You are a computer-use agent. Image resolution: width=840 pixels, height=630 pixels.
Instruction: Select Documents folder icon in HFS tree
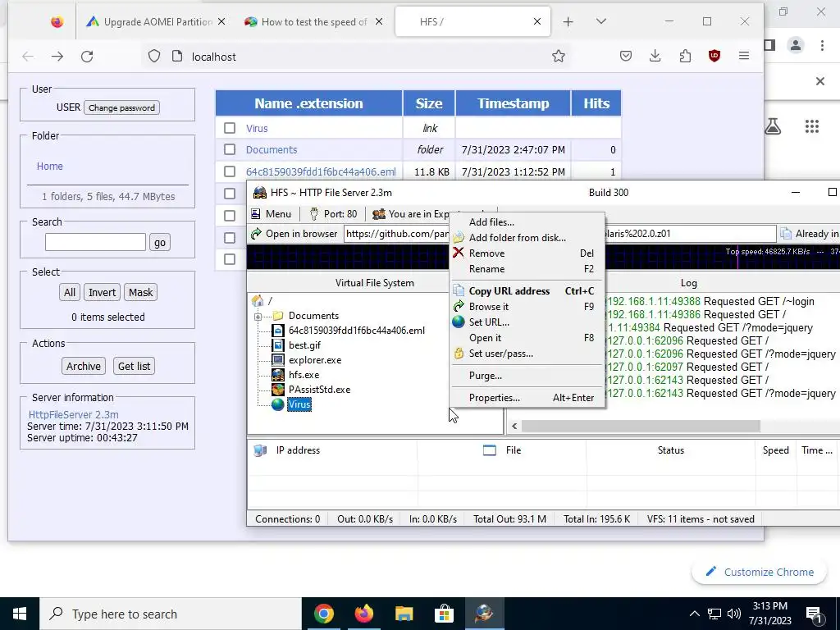point(277,316)
